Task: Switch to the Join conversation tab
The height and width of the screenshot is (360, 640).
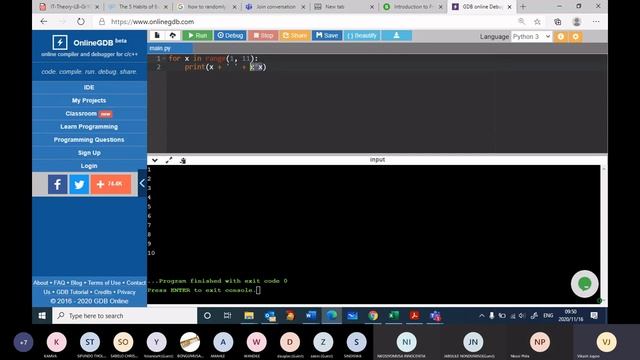Action: [275, 7]
